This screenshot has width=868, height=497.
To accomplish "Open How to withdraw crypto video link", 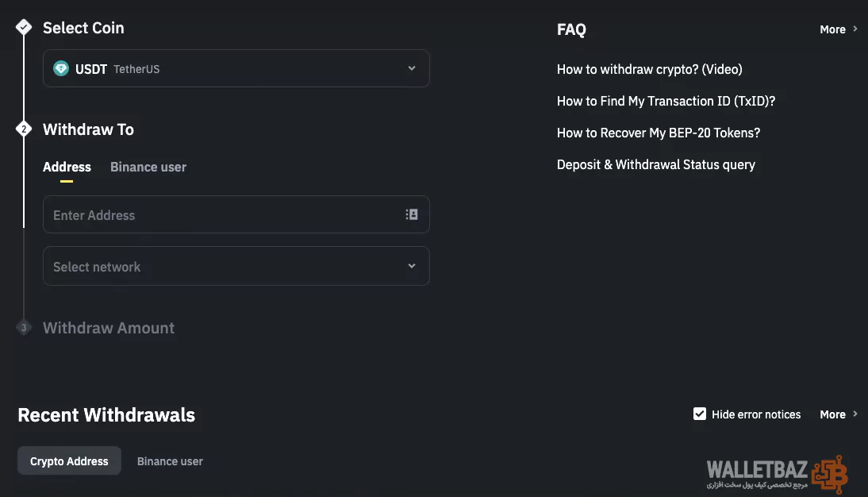I will (x=649, y=70).
